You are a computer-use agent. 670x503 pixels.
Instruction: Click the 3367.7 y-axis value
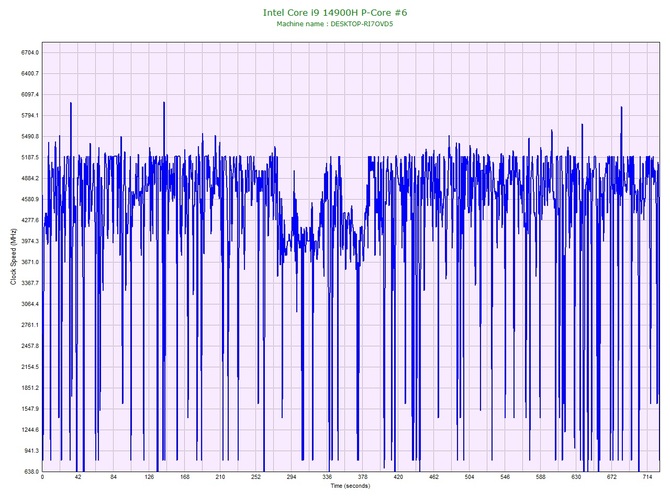pos(30,283)
